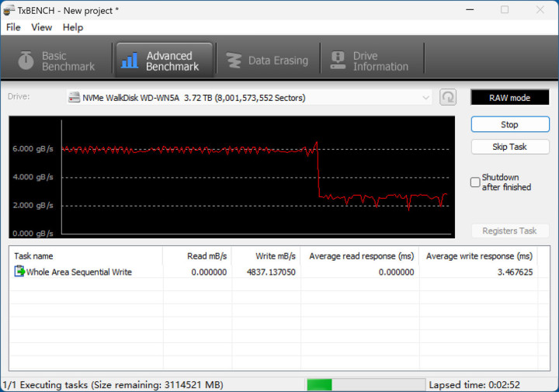Viewport: 559px width, 392px height.
Task: Click the Lapsed time status text
Action: coord(474,385)
